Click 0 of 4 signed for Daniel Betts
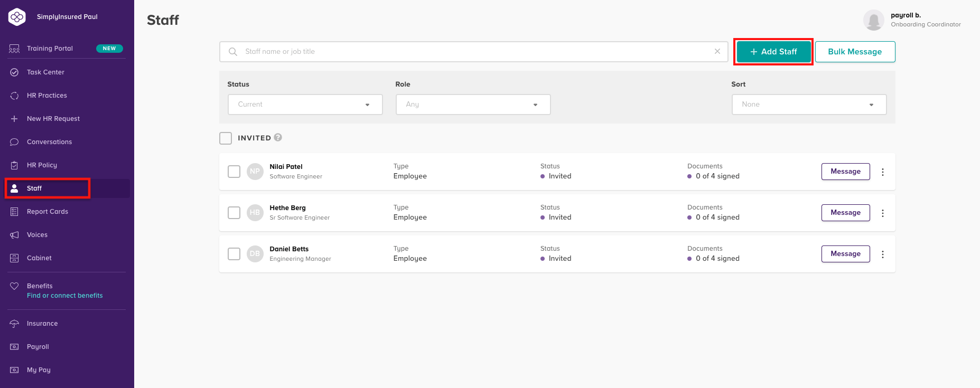 [717, 259]
